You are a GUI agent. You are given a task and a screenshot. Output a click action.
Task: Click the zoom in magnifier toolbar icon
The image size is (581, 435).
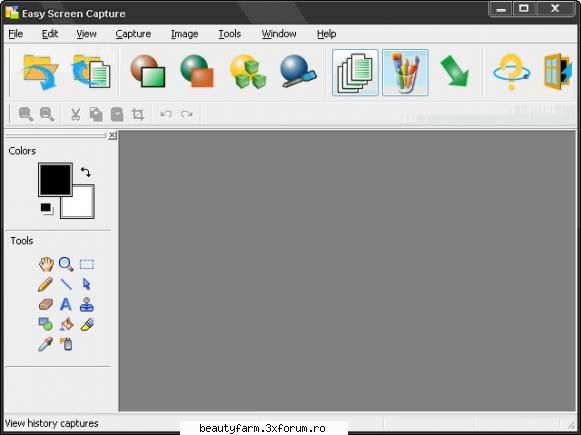pos(26,114)
